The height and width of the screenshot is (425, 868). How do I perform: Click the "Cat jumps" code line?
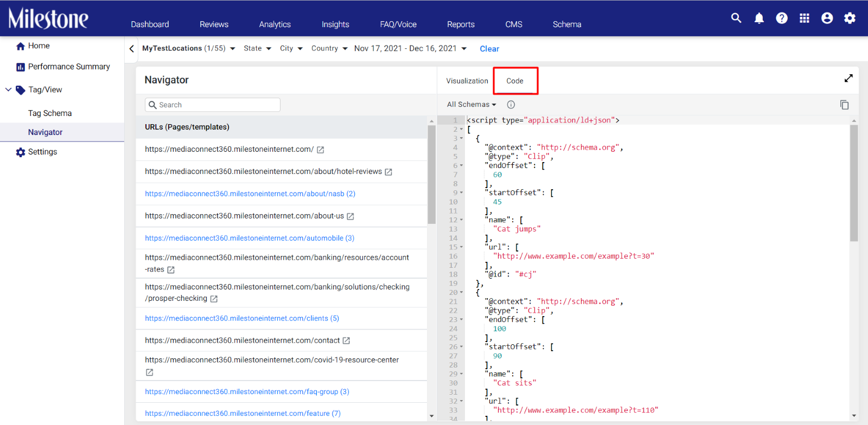[516, 229]
